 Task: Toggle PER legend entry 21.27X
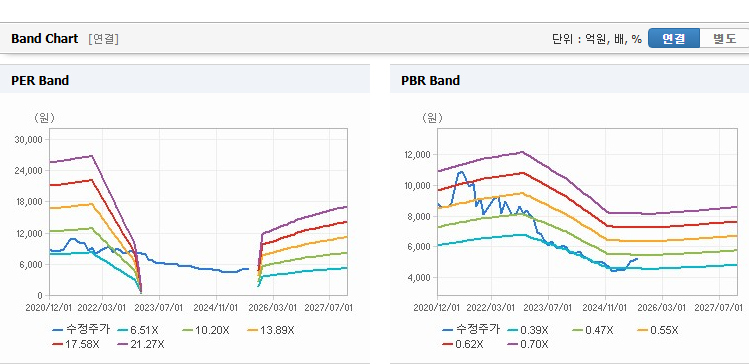140,344
